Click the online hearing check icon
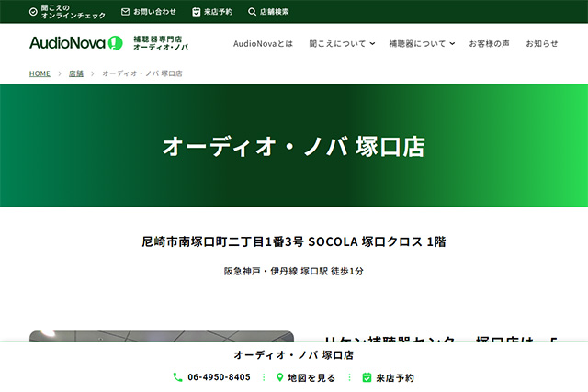 pyautogui.click(x=34, y=12)
